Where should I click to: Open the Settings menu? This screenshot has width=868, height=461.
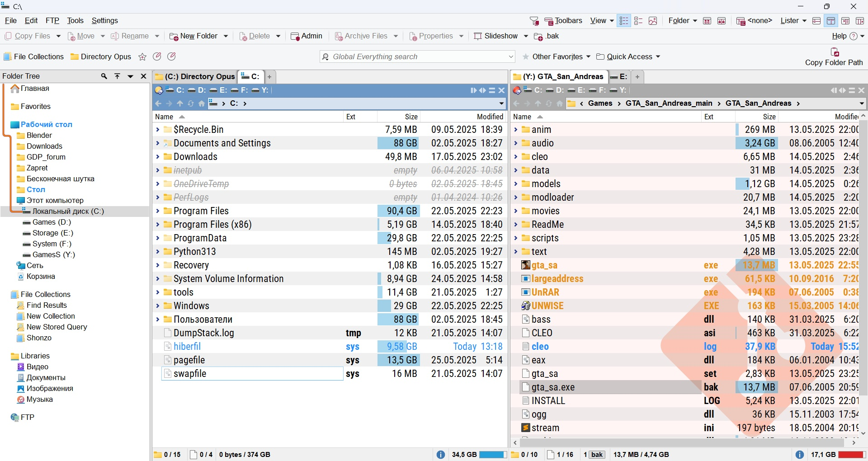[x=104, y=21]
